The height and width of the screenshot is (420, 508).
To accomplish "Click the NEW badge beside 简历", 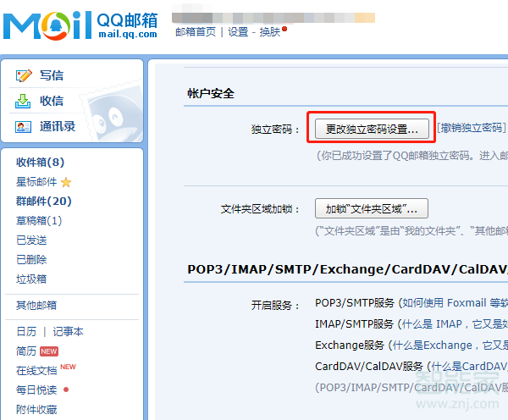I will pos(49,351).
